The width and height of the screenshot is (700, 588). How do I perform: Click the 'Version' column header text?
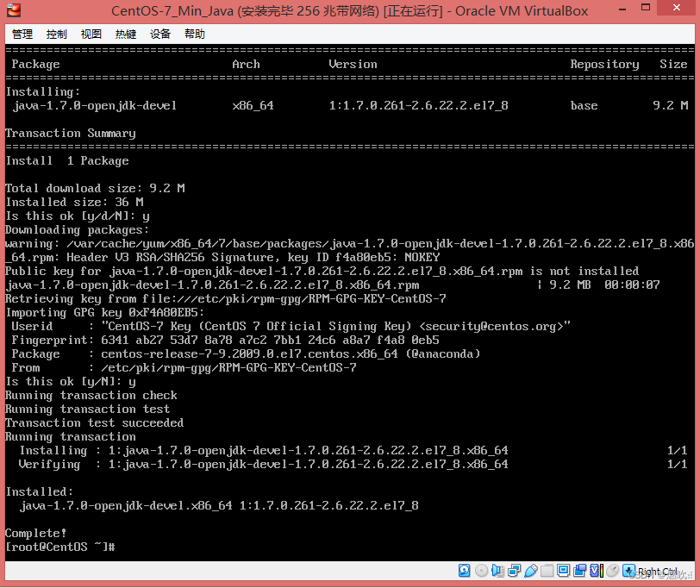[x=353, y=65]
